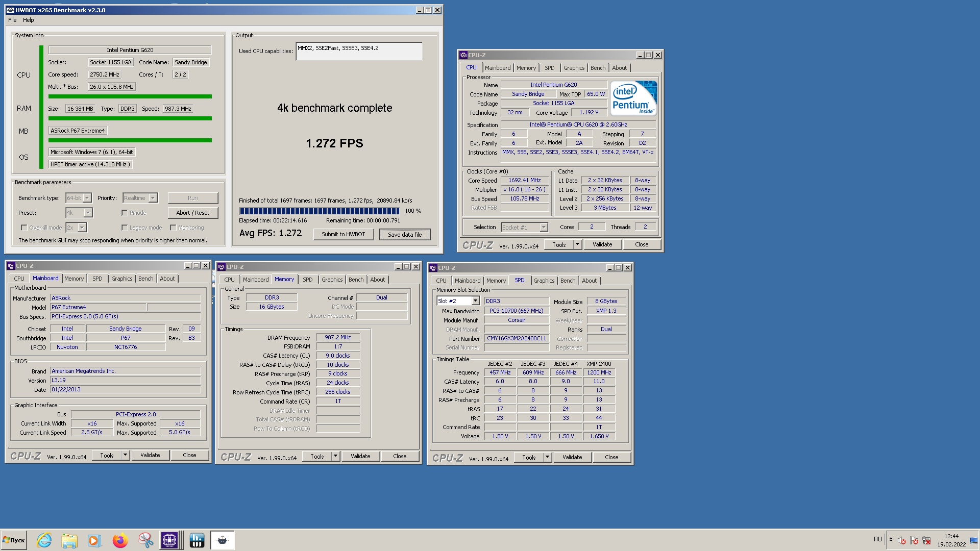Open Internet Explorer from the taskbar
The image size is (980, 551).
click(44, 540)
